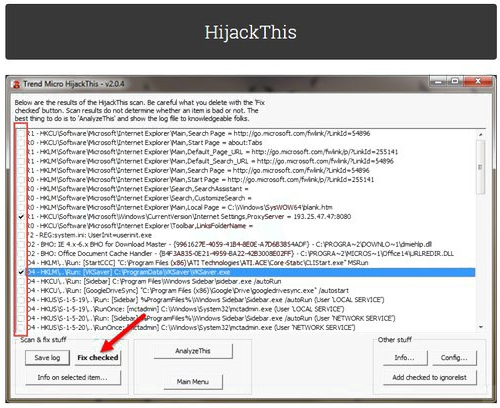Click Add checked to ignorelist

[430, 378]
